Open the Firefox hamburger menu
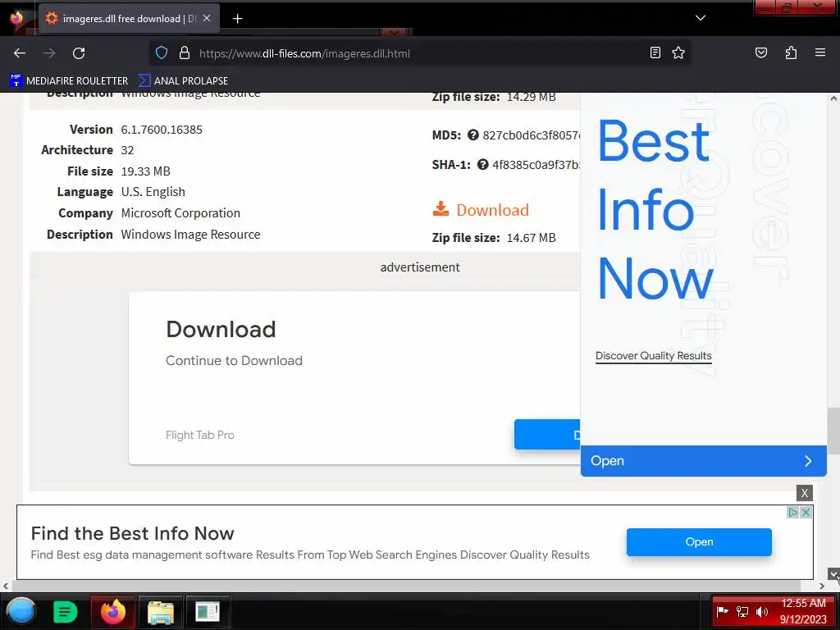The width and height of the screenshot is (840, 630). [x=819, y=52]
